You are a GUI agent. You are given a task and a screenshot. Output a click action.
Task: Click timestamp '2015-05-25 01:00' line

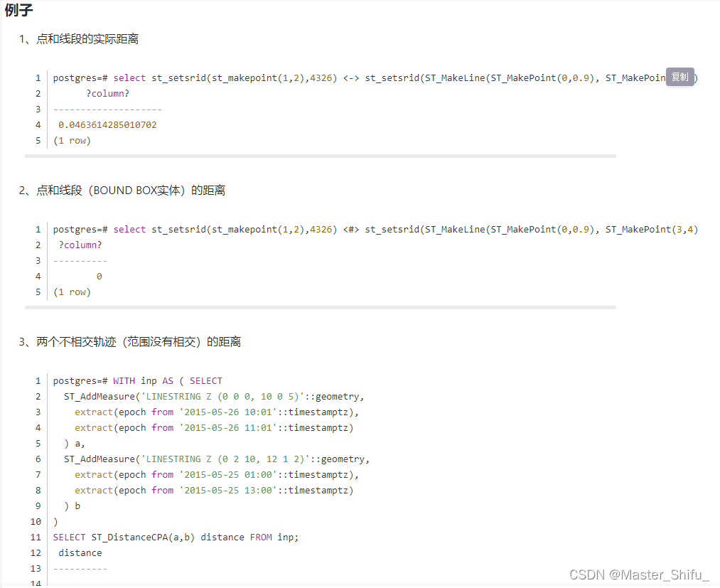[x=217, y=475]
